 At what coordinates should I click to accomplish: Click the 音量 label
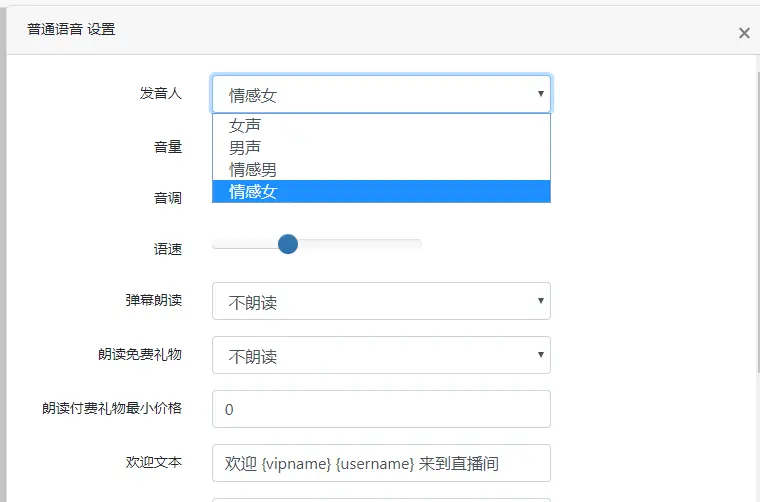coord(168,147)
